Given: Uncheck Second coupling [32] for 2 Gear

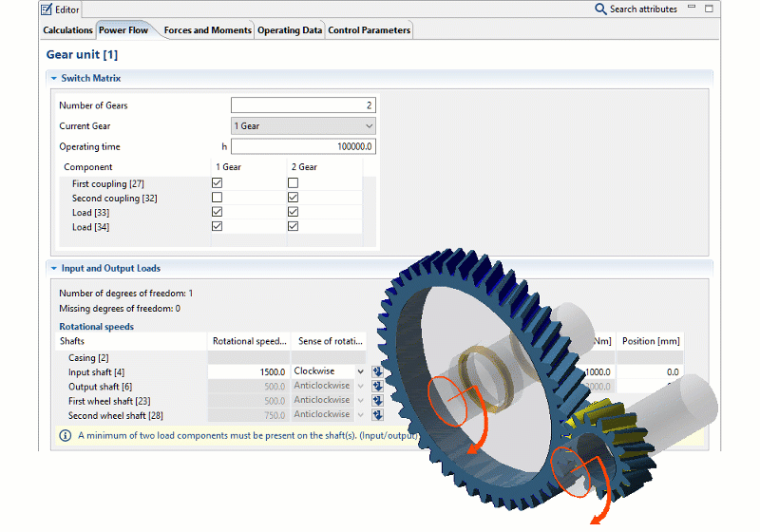Looking at the screenshot, I should (293, 198).
